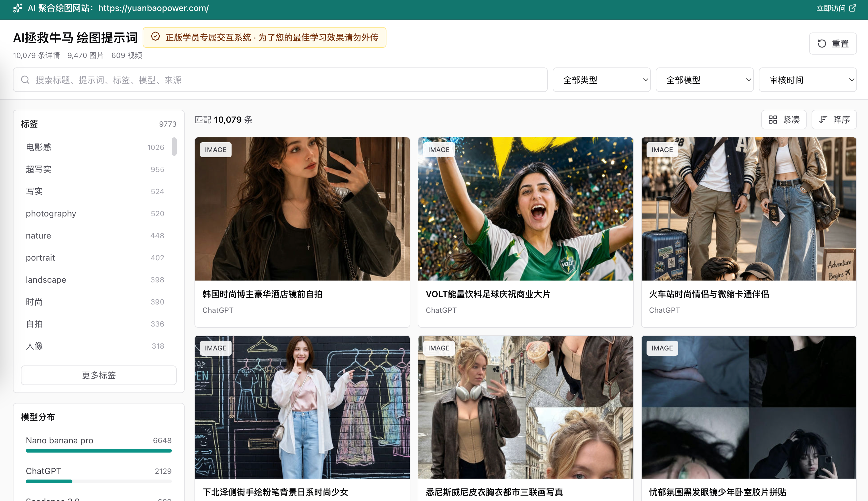
Task: Select ChatGPT in the 模型分布 list
Action: (98, 475)
